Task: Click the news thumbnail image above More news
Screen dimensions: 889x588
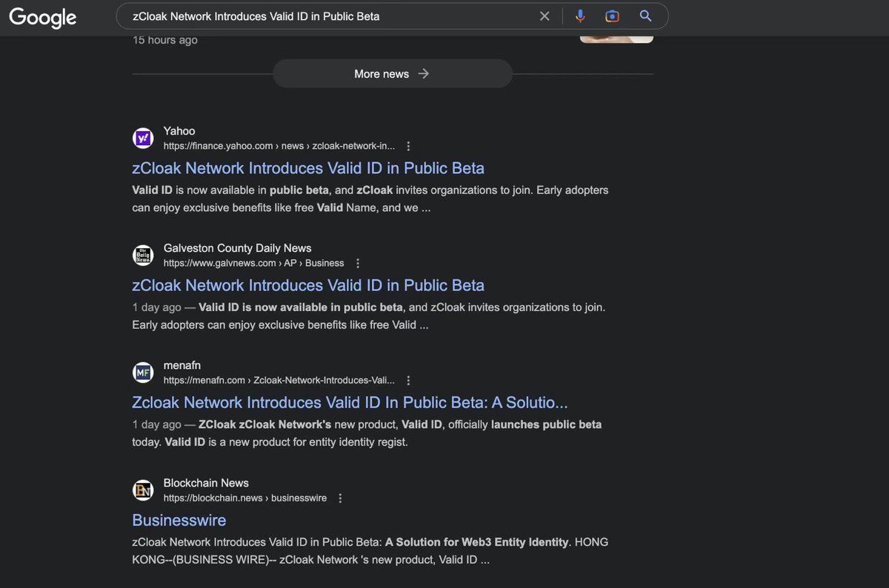Action: (x=616, y=39)
